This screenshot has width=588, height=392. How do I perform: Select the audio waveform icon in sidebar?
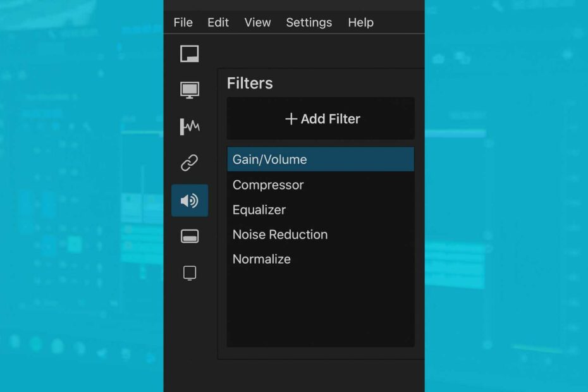pyautogui.click(x=190, y=126)
